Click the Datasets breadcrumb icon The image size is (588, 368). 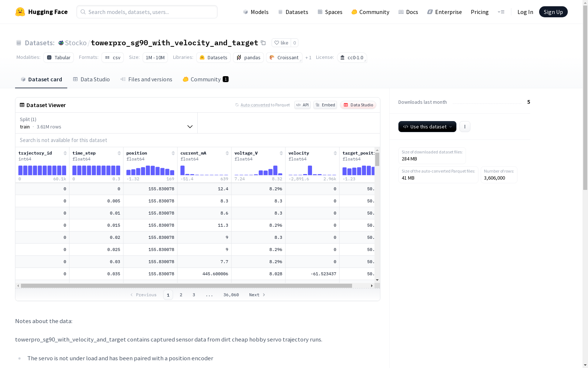(x=19, y=43)
